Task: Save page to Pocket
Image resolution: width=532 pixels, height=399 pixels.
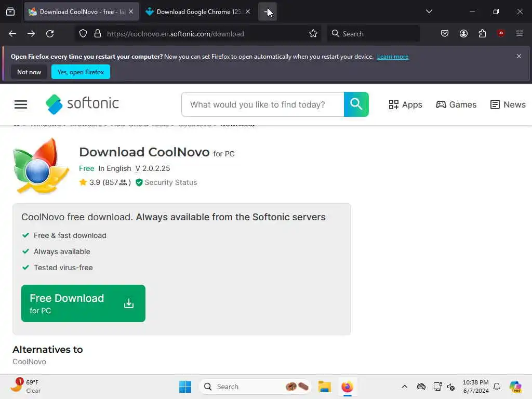Action: 445,34
